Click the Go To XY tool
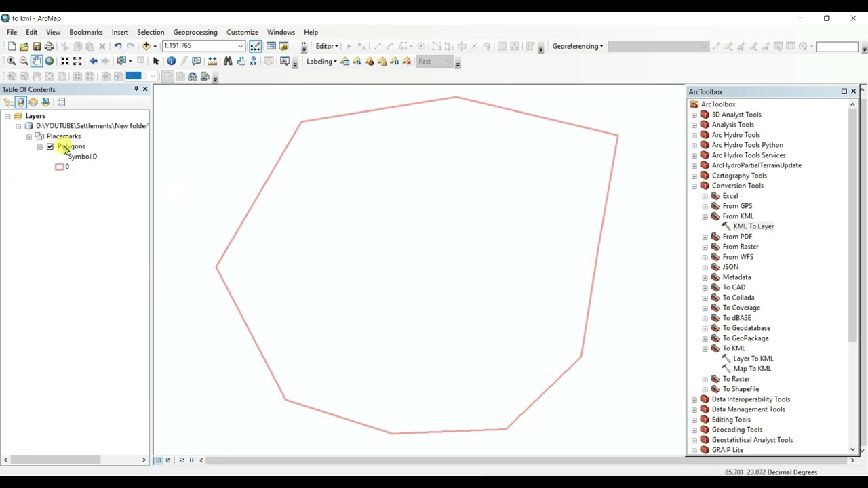The image size is (868, 488). tap(254, 61)
